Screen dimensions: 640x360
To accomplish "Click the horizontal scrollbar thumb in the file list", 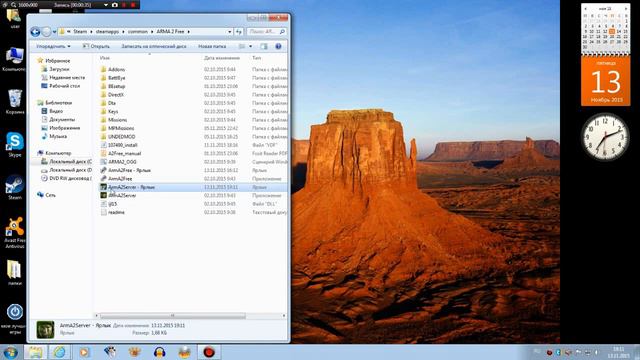I will pyautogui.click(x=173, y=316).
